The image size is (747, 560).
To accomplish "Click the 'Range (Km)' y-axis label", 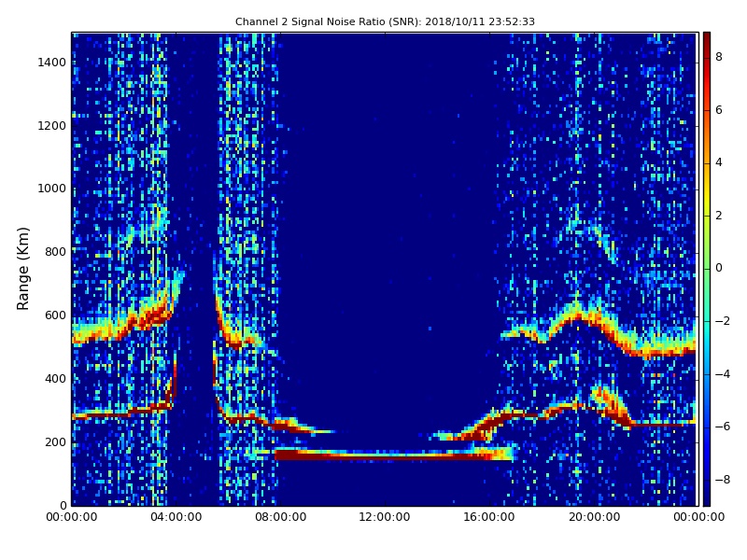I will coord(22,269).
